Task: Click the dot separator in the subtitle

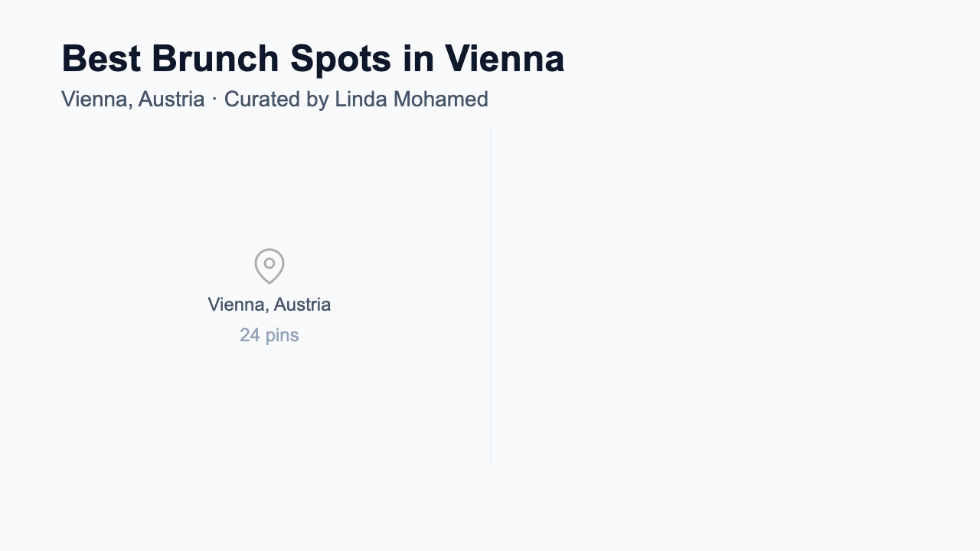Action: pos(214,99)
